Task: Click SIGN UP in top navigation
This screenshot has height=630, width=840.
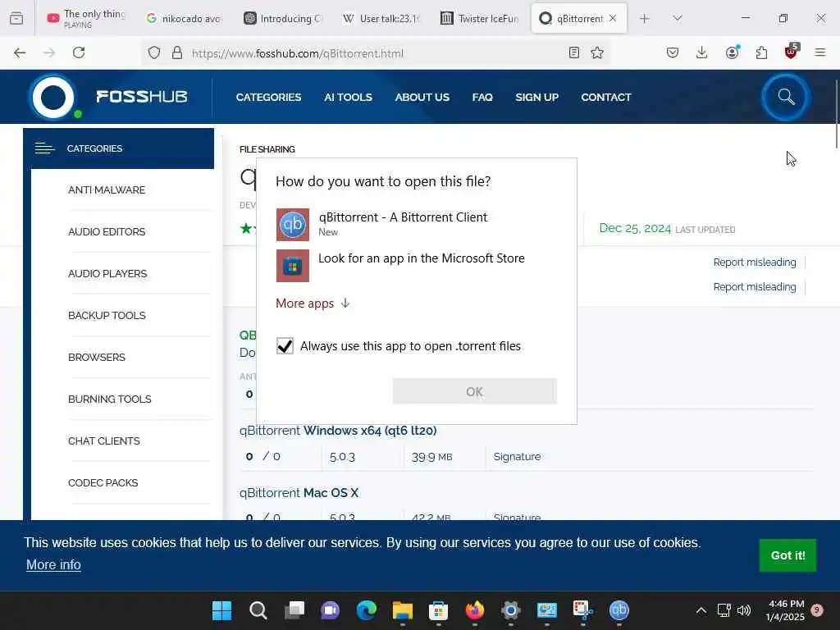Action: pyautogui.click(x=536, y=97)
